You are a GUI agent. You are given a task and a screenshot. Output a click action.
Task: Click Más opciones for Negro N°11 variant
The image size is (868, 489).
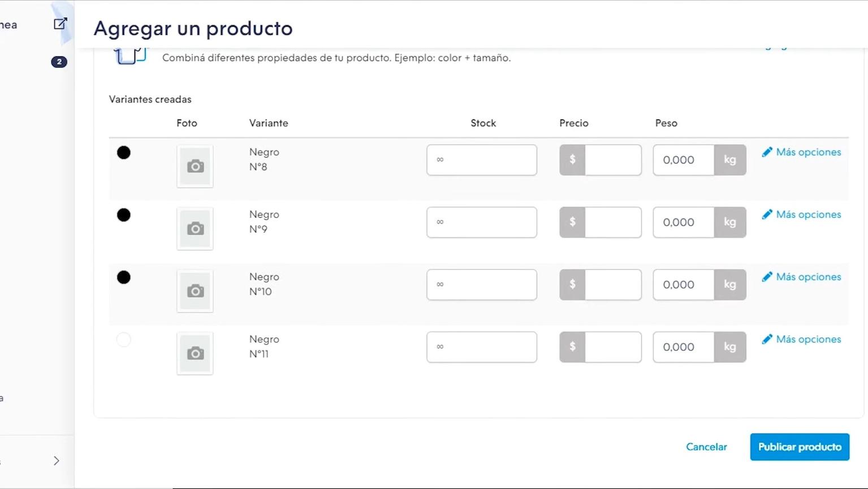802,339
